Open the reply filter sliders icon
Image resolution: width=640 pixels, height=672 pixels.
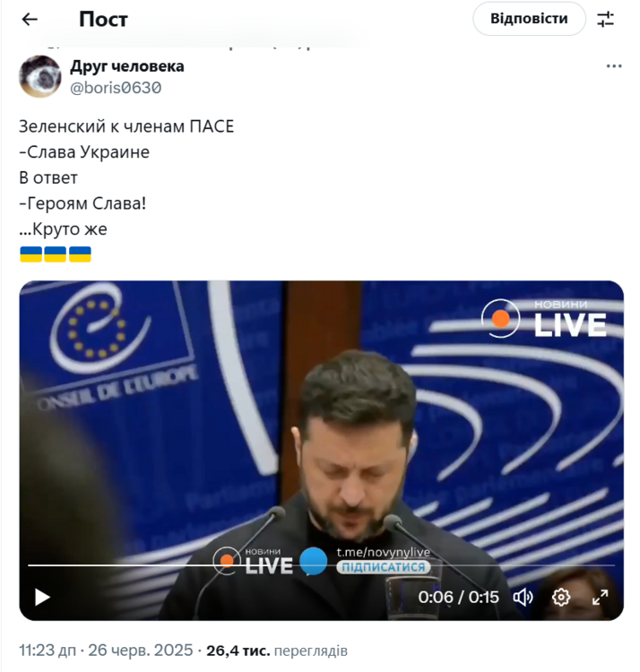pyautogui.click(x=605, y=20)
